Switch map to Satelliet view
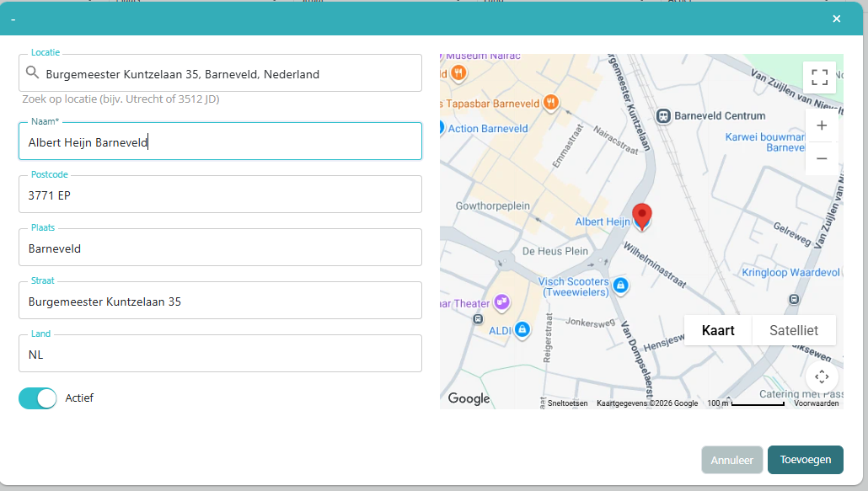The width and height of the screenshot is (868, 491). pyautogui.click(x=794, y=331)
